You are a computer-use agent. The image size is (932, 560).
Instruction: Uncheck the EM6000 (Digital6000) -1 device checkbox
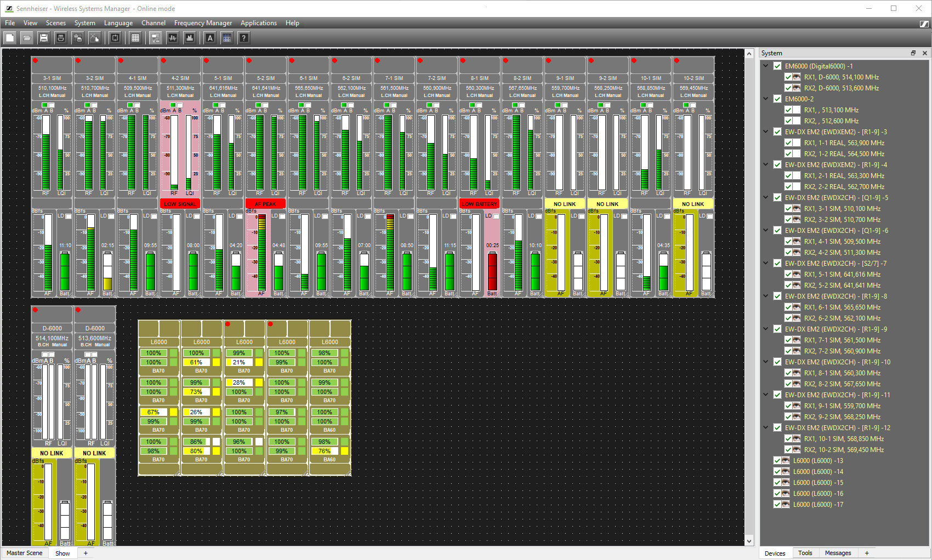[x=777, y=66]
